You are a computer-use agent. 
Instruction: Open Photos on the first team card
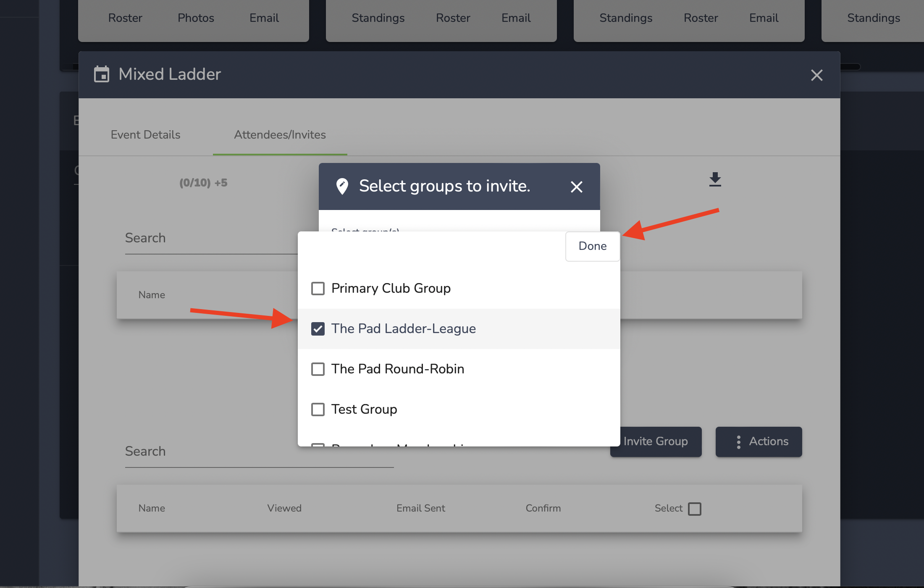pyautogui.click(x=196, y=18)
